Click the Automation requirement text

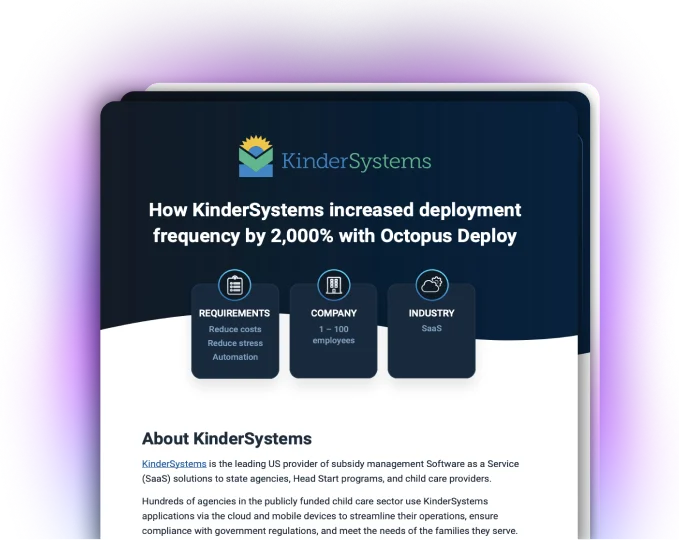[x=235, y=357]
